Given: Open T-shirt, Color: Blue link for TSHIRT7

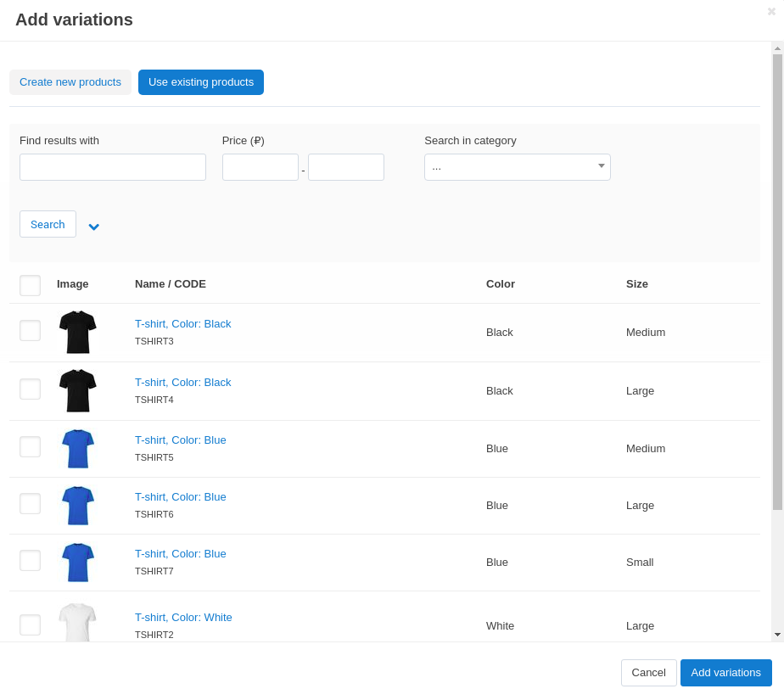Looking at the screenshot, I should click(181, 554).
